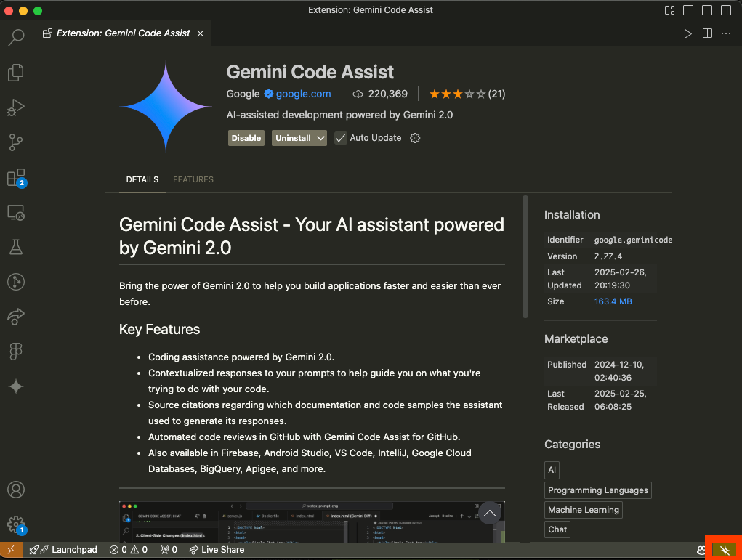Click the scroll-to-top arrow button
The width and height of the screenshot is (742, 560).
coord(490,514)
